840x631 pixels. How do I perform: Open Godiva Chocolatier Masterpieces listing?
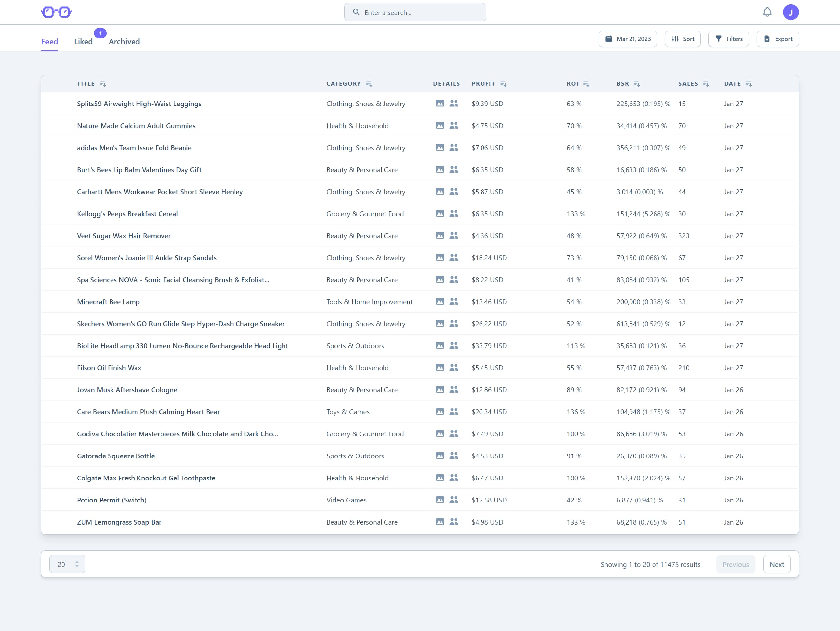click(x=177, y=434)
